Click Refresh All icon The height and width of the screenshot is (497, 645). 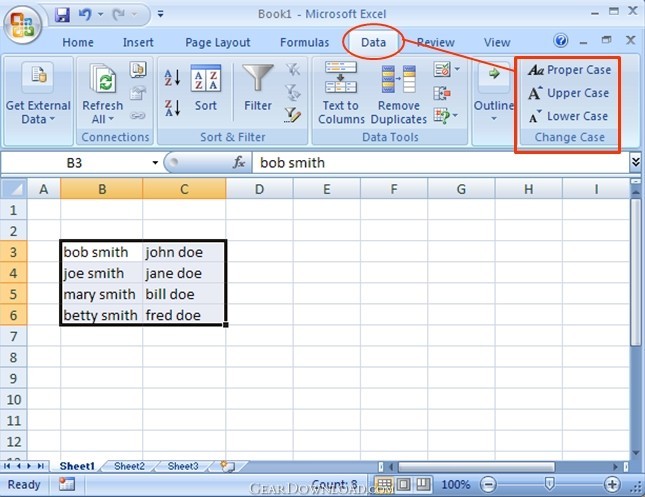pos(102,78)
